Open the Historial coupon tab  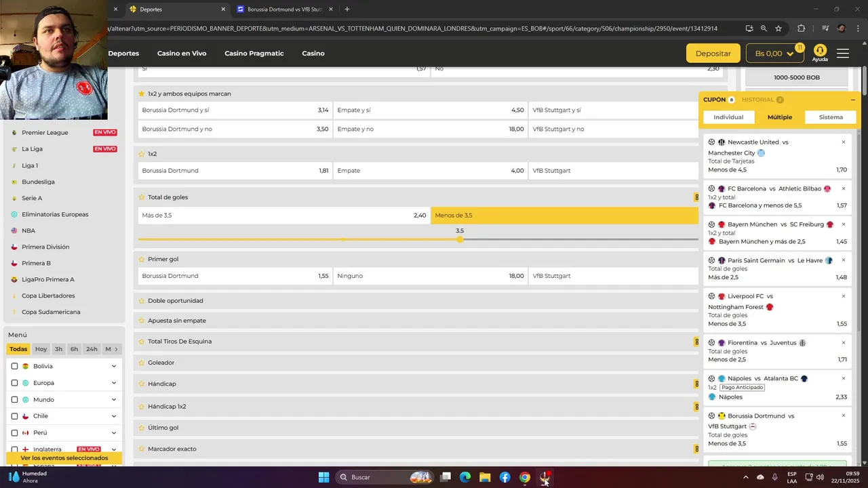coord(762,100)
